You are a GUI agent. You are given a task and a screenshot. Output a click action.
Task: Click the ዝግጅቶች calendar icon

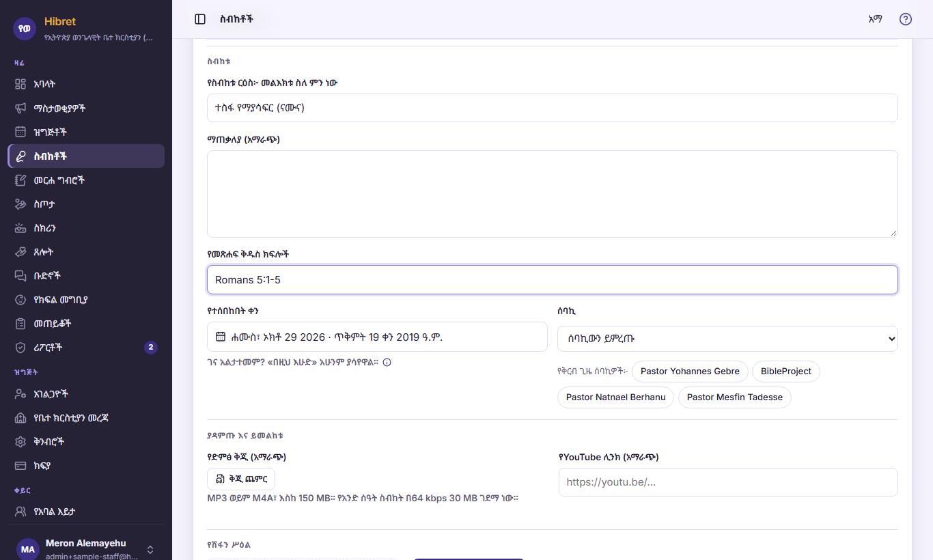coord(20,132)
